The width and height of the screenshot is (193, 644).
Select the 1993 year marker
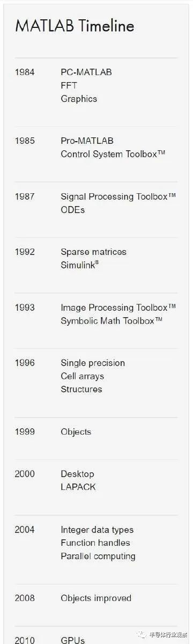pyautogui.click(x=25, y=308)
